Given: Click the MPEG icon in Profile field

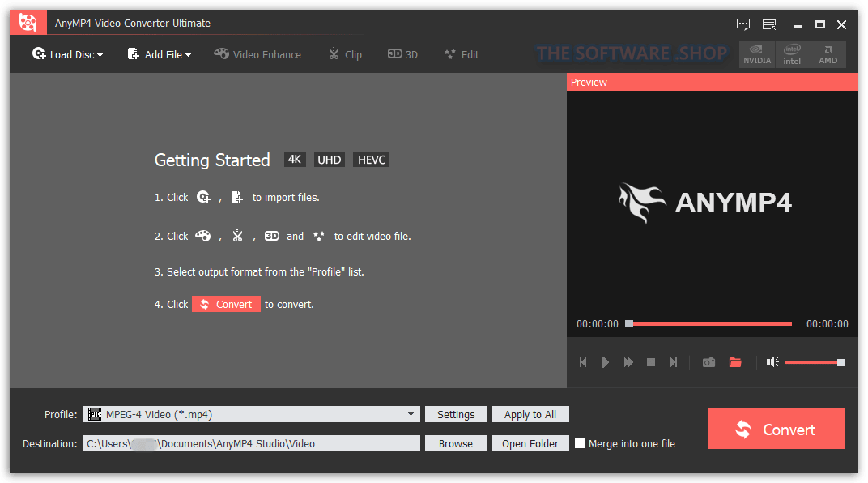Looking at the screenshot, I should tap(95, 414).
